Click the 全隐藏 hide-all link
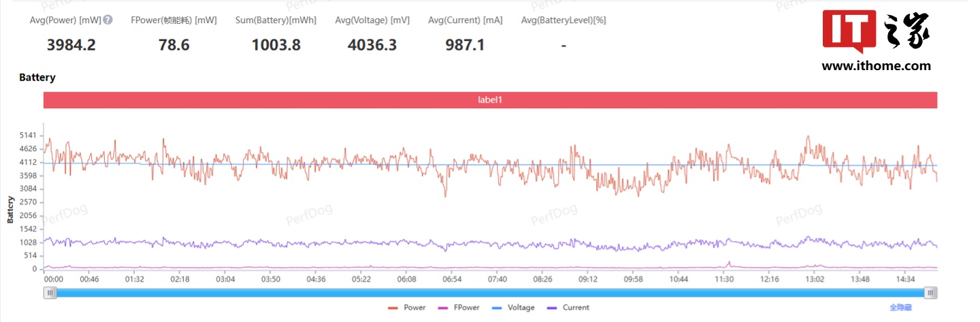This screenshot has width=980, height=322. click(900, 308)
